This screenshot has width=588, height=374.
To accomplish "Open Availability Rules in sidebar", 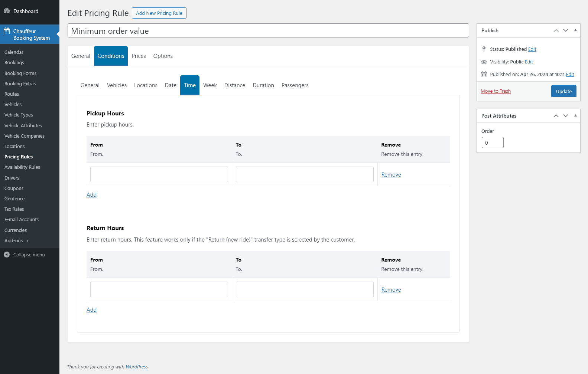I will click(x=22, y=167).
